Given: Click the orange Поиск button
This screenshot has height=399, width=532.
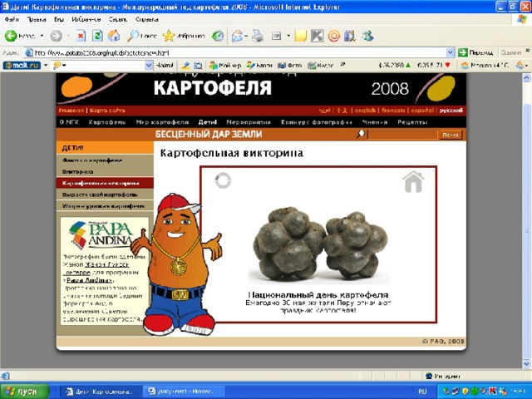Looking at the screenshot, I should click(451, 135).
